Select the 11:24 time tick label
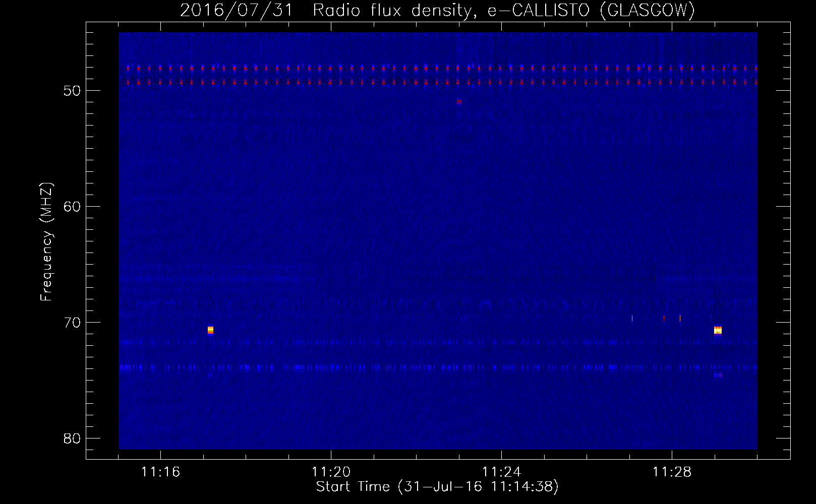 pyautogui.click(x=501, y=472)
